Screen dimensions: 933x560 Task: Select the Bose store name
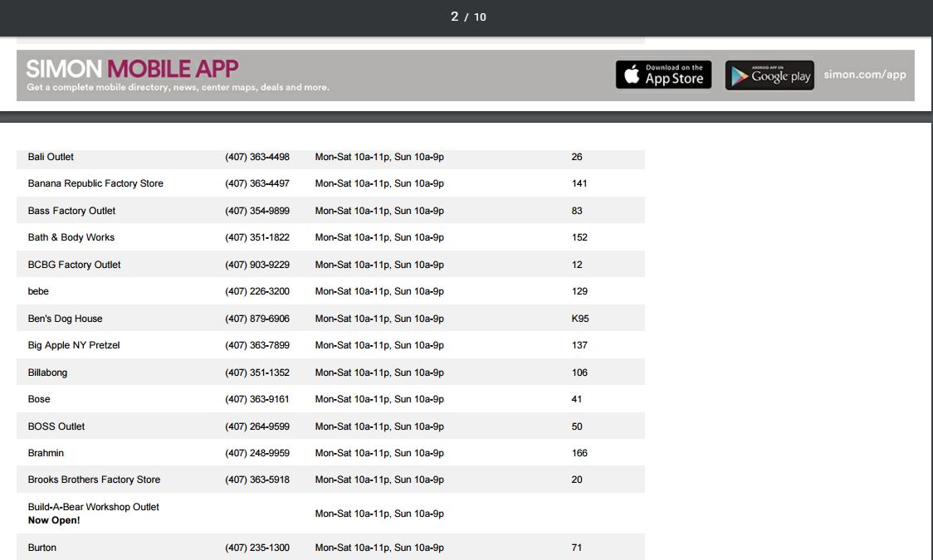39,399
